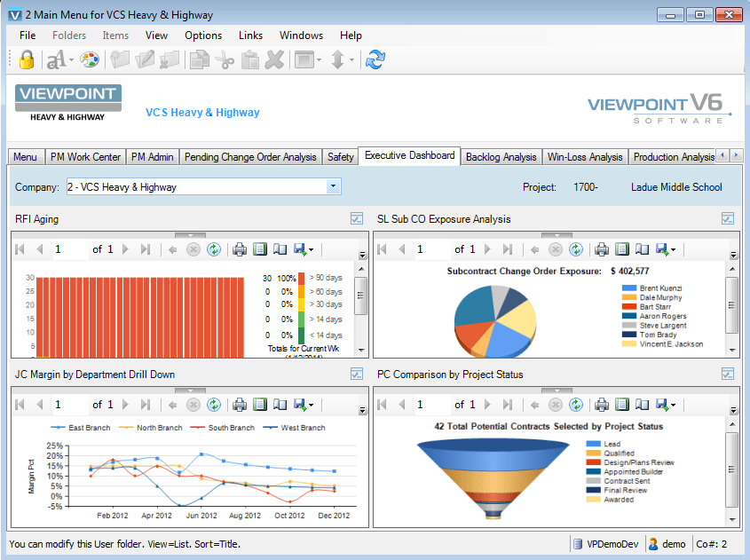Open the export format dropdown on the RFI Aging viewer
The width and height of the screenshot is (750, 560).
312,250
